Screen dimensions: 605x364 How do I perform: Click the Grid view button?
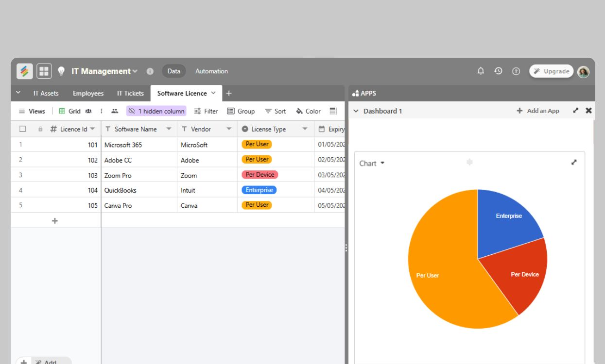pos(69,111)
